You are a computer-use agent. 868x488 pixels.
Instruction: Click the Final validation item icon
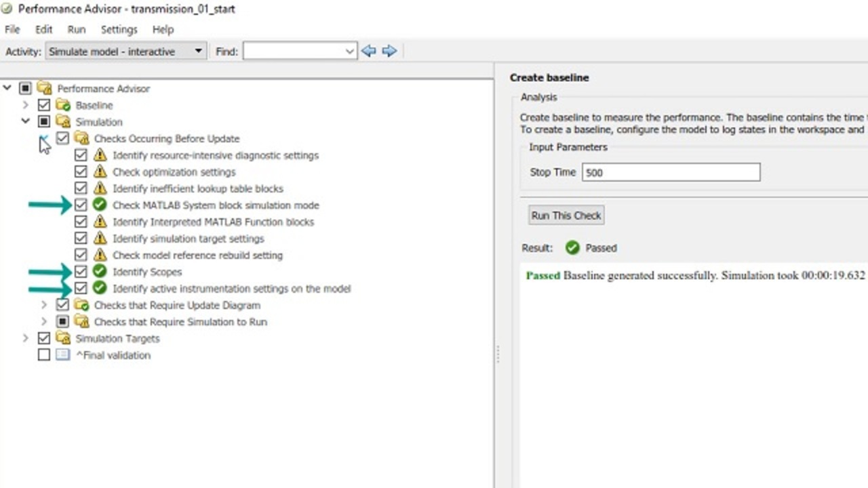(63, 355)
